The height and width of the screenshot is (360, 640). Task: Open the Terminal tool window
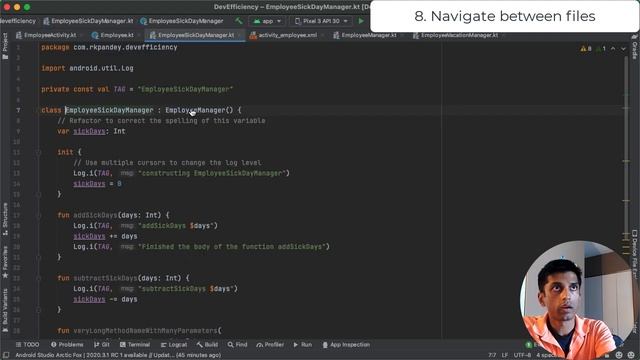(x=135, y=345)
